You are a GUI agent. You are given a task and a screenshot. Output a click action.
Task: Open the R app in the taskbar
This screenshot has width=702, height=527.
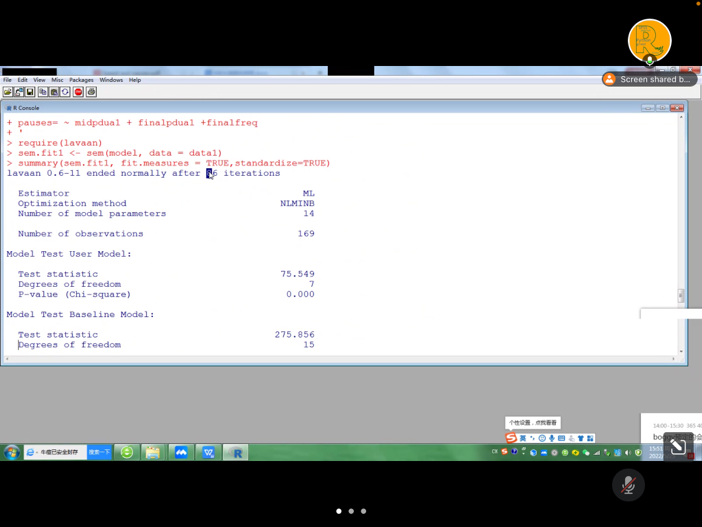235,452
